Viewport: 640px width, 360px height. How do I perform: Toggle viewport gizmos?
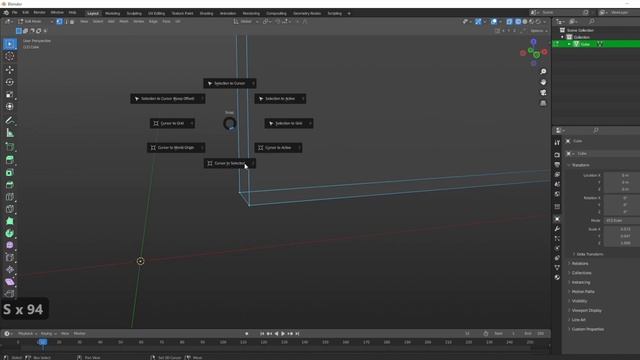478,21
